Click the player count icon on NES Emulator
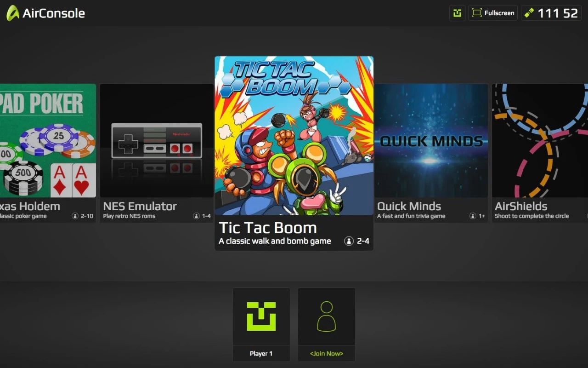 (197, 216)
